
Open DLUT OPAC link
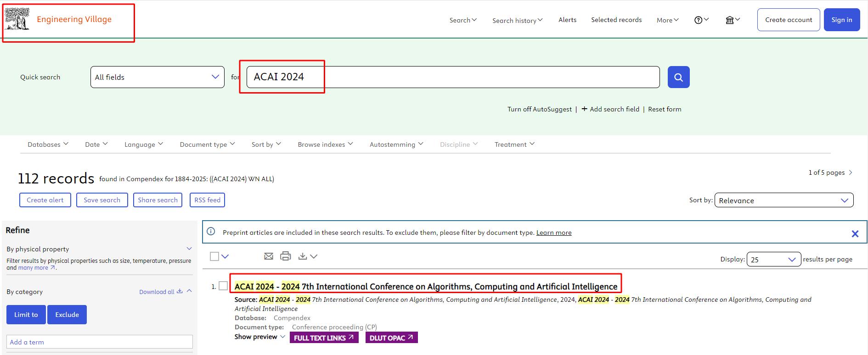tap(391, 338)
